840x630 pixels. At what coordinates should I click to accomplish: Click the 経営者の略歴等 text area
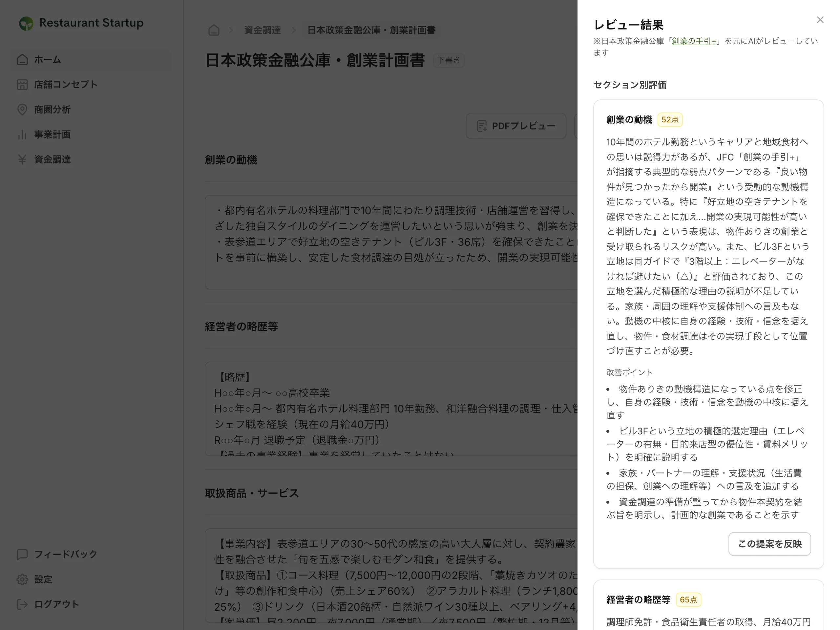click(391, 409)
